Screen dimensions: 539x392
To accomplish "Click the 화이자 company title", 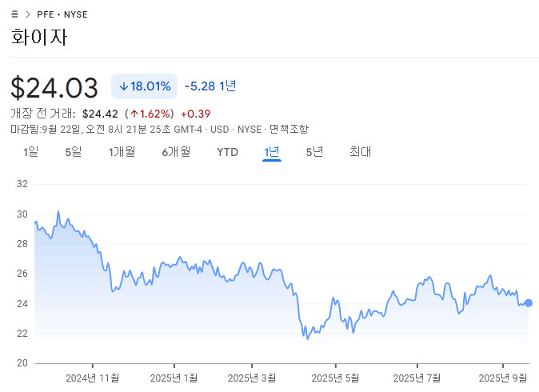I will pos(39,37).
